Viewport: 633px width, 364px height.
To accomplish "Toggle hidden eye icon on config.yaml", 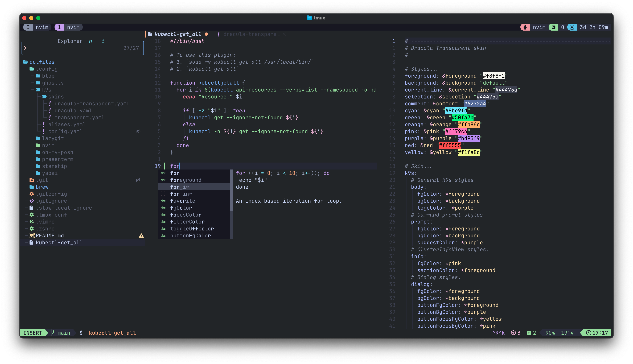I will [x=138, y=131].
